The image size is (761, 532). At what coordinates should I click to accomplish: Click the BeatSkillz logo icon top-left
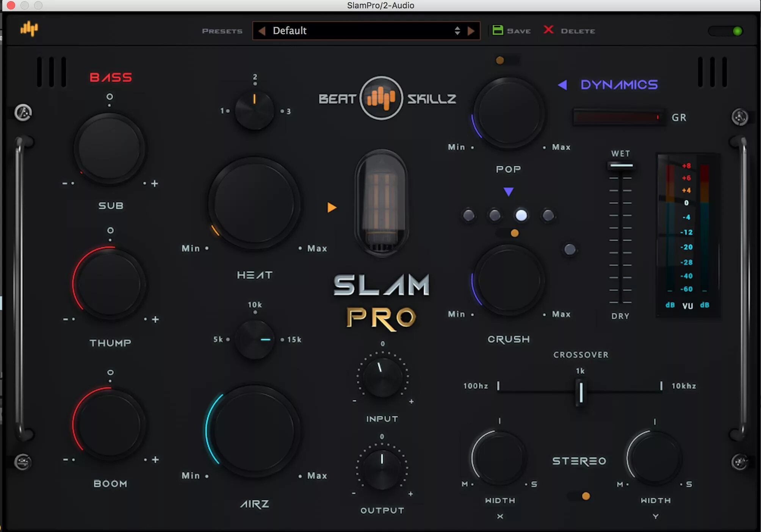coord(29,29)
